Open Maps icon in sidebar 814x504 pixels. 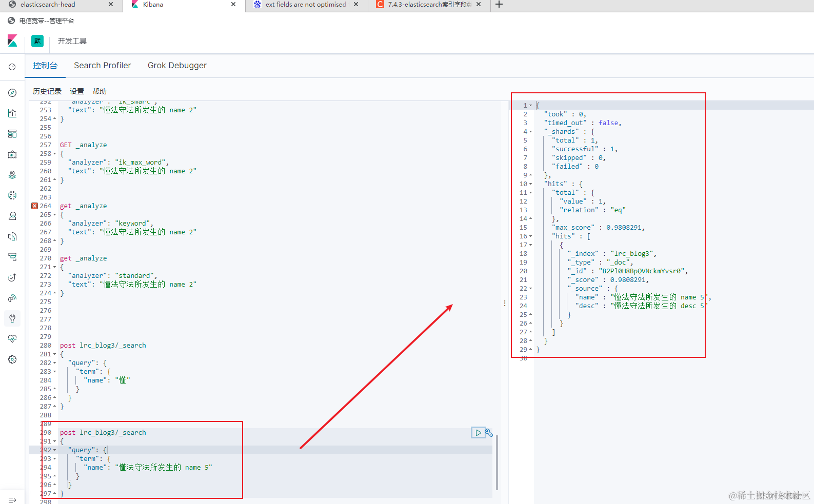pyautogui.click(x=12, y=175)
